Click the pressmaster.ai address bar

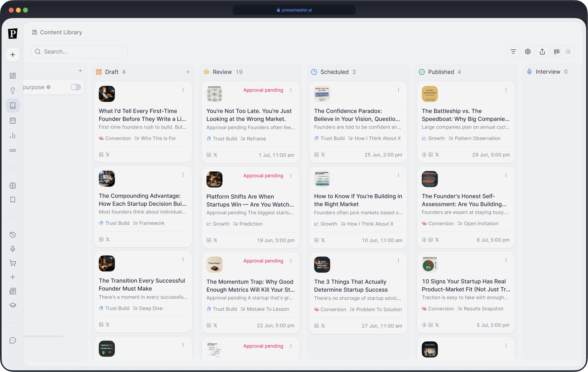click(294, 10)
